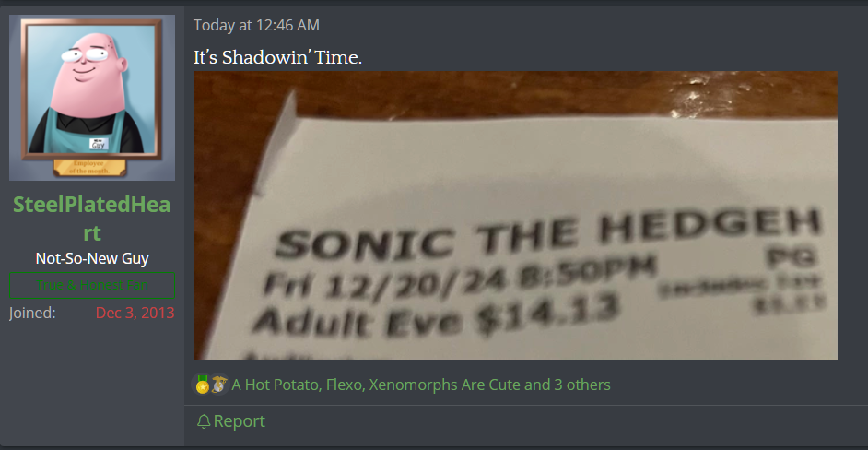Image resolution: width=868 pixels, height=450 pixels.
Task: Click the 'PG' rating in the ticket photo
Action: pos(792,257)
